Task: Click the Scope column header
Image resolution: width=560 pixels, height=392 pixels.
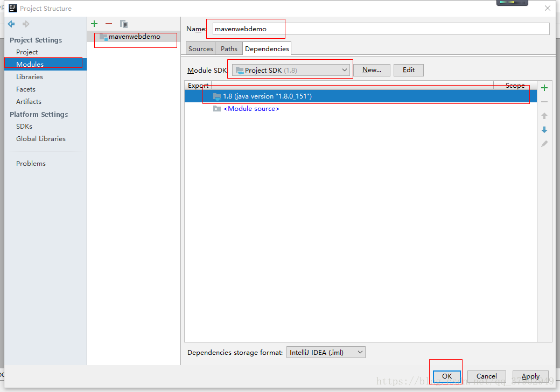Action: coord(515,85)
